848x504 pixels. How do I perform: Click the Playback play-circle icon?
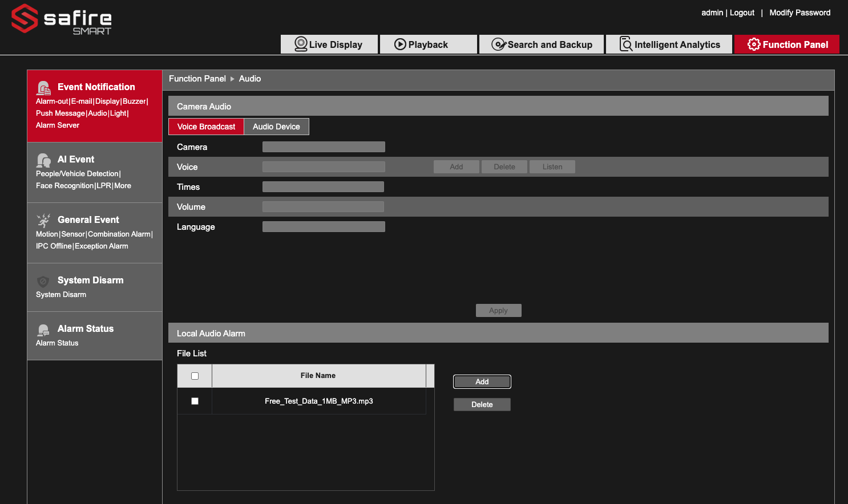pos(400,44)
